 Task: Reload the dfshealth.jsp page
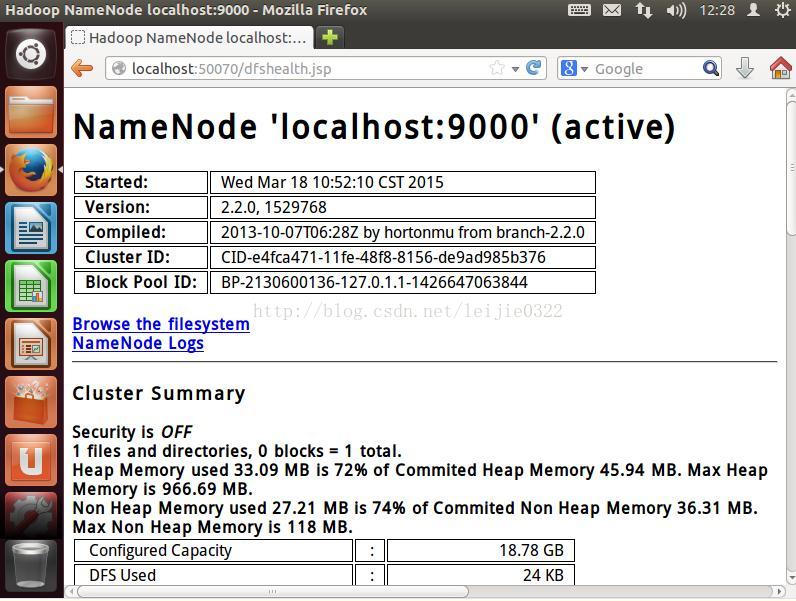point(534,68)
